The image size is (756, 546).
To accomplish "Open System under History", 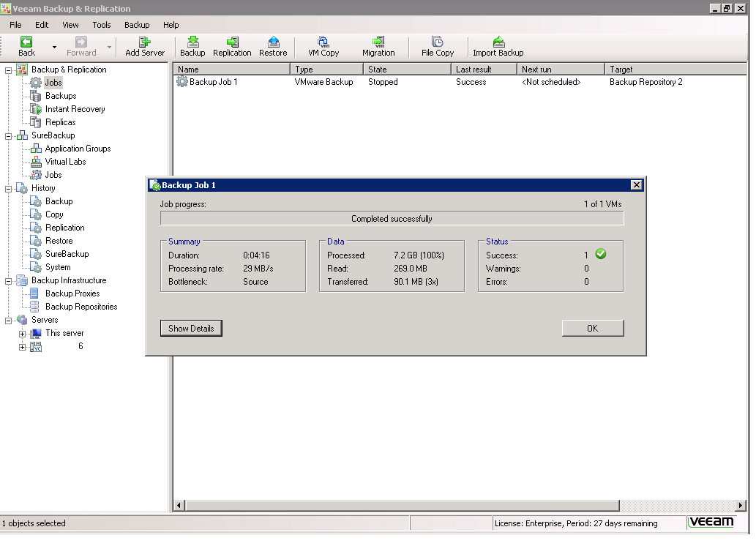I will [57, 267].
